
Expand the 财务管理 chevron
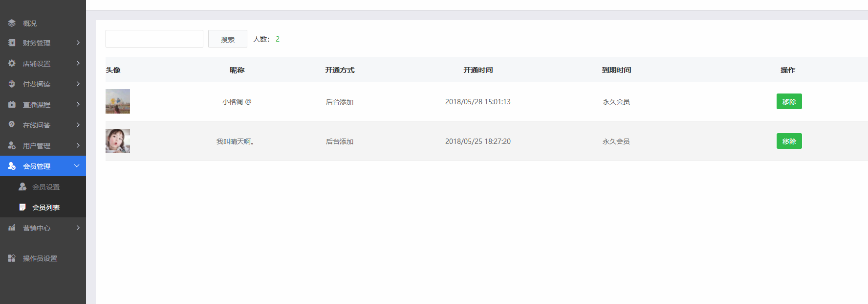tap(78, 43)
